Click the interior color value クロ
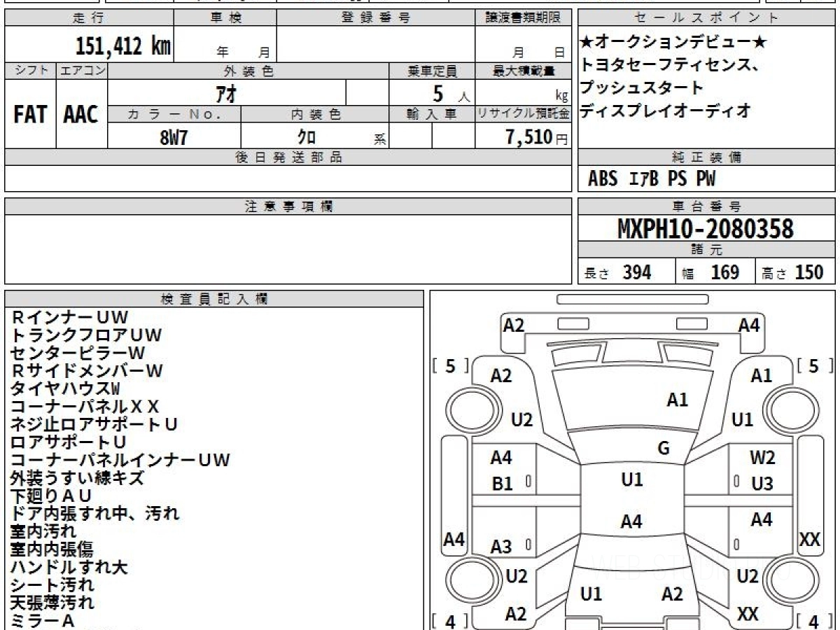Viewport: 840px width, 630px height. click(x=307, y=138)
